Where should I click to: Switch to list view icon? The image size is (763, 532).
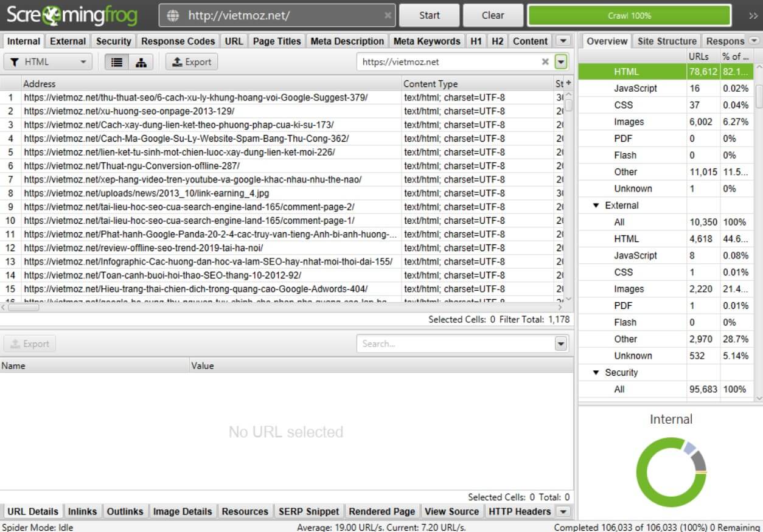[x=117, y=62]
